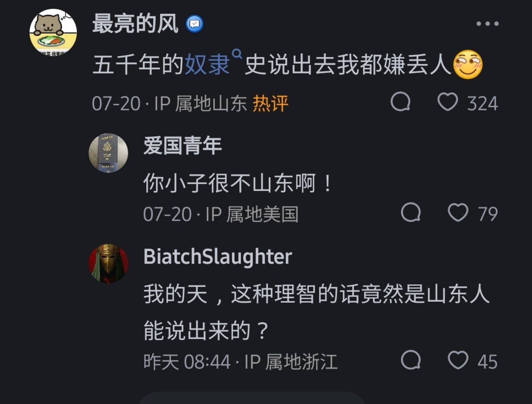The image size is (532, 404).
Task: Open BiatchSlaughter's helmet avatar profile
Action: click(x=108, y=263)
